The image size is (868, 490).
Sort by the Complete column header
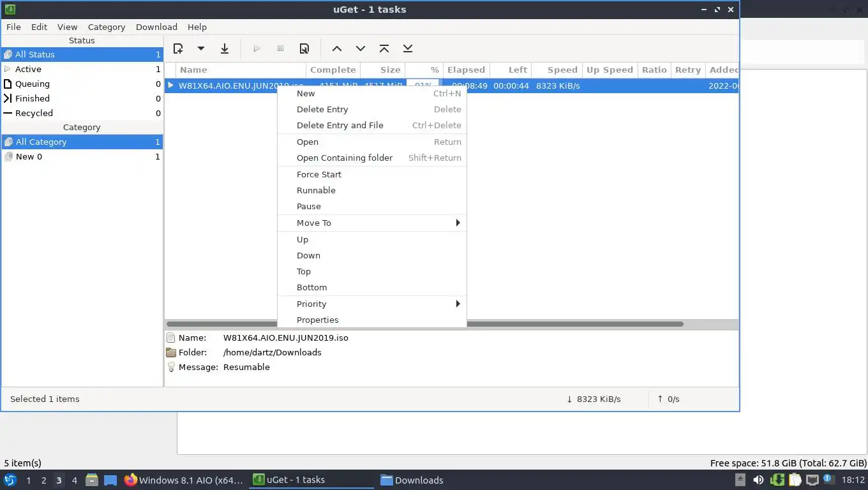point(333,70)
